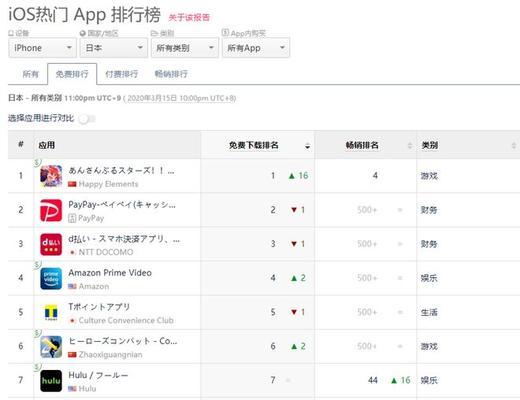520x400 pixels.
Task: Expand the iPhone device dropdown
Action: [x=42, y=48]
